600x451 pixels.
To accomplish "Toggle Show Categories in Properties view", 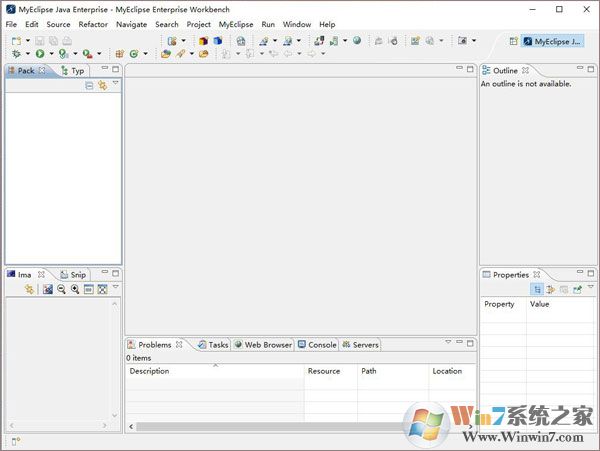I will tap(537, 289).
